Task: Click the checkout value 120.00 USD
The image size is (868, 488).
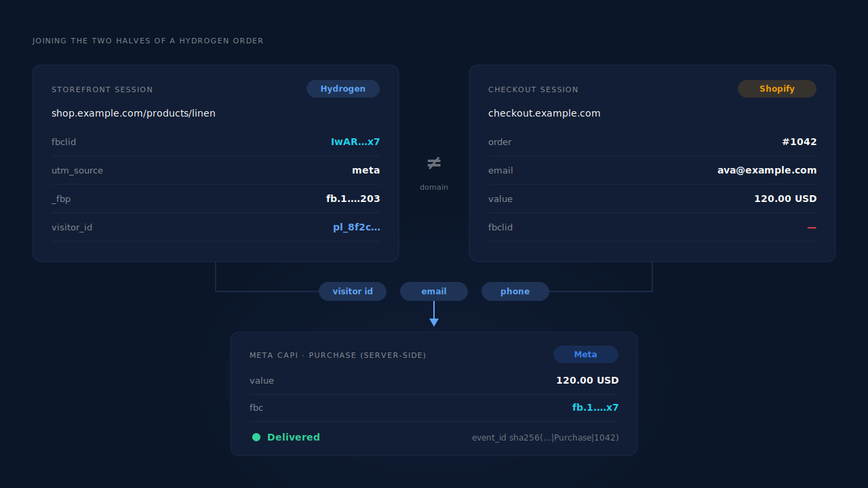Action: (785, 199)
